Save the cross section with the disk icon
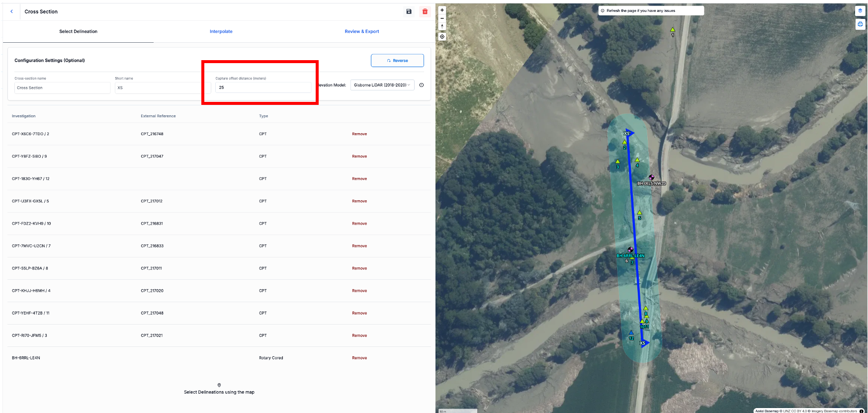868x413 pixels. tap(409, 11)
